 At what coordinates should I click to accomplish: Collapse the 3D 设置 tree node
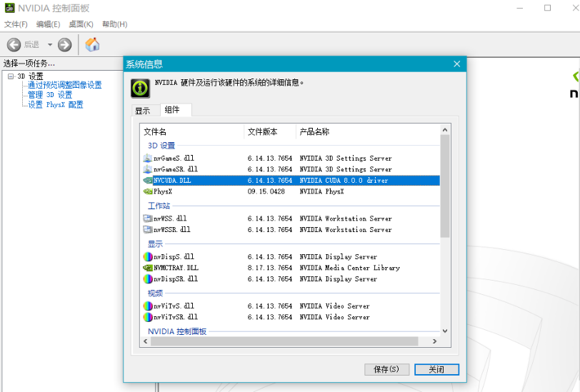11,76
